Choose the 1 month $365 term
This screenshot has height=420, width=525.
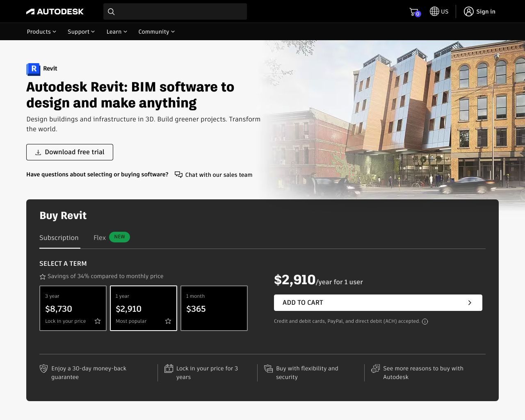(214, 308)
